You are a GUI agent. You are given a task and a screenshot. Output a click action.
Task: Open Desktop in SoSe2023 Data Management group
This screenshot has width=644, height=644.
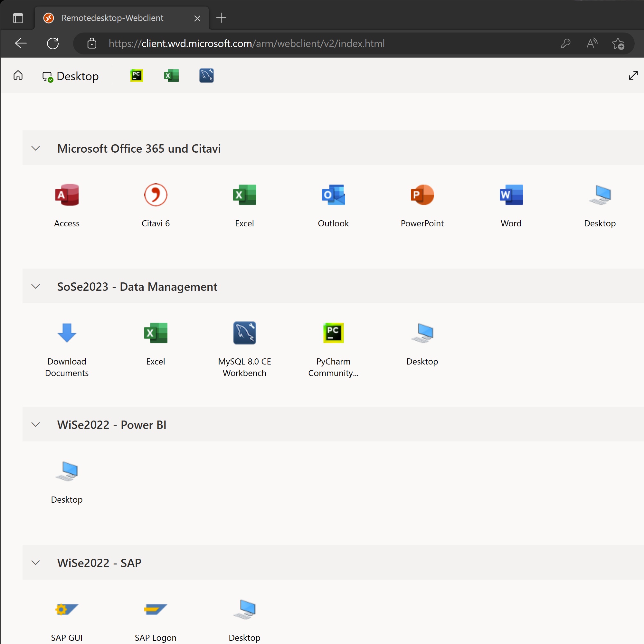422,344
